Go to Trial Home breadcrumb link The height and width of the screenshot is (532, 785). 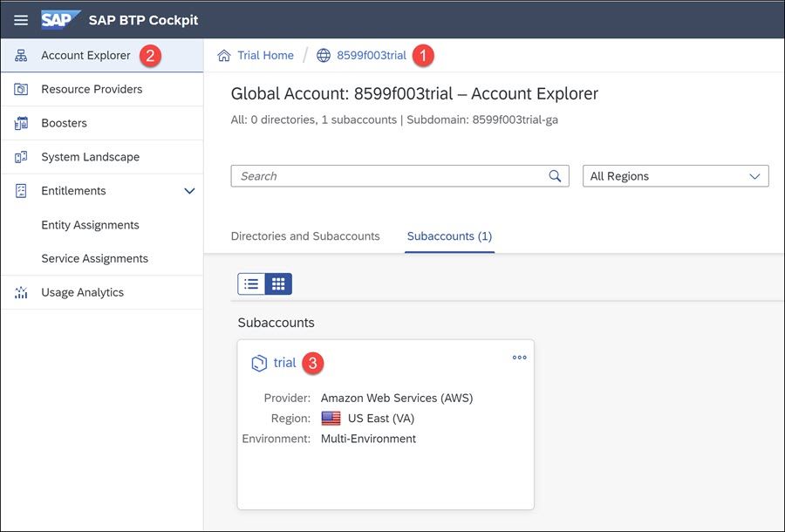[x=265, y=56]
